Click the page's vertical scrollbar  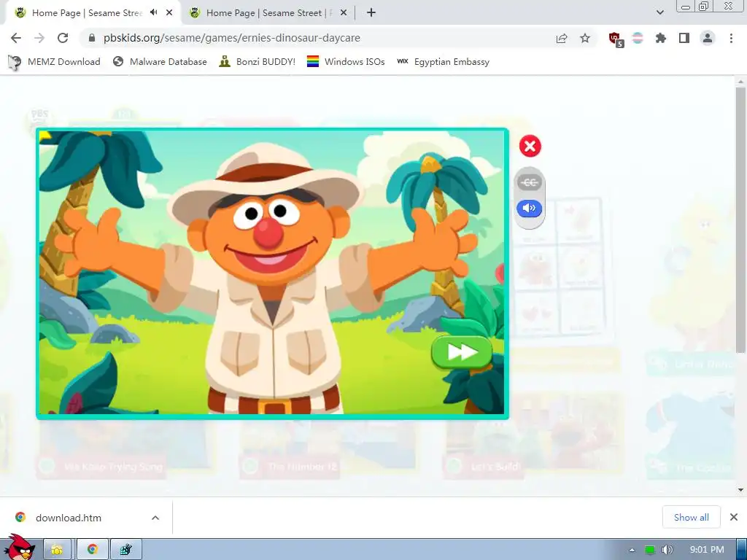click(740, 220)
